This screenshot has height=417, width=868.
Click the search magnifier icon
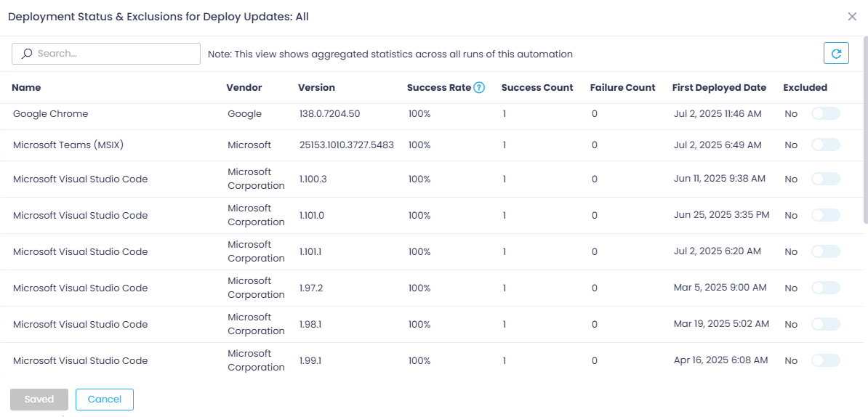click(26, 54)
